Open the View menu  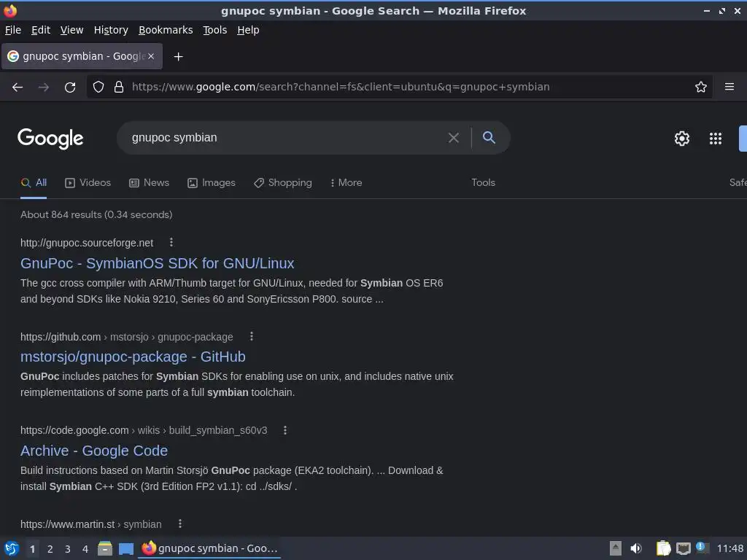(71, 30)
